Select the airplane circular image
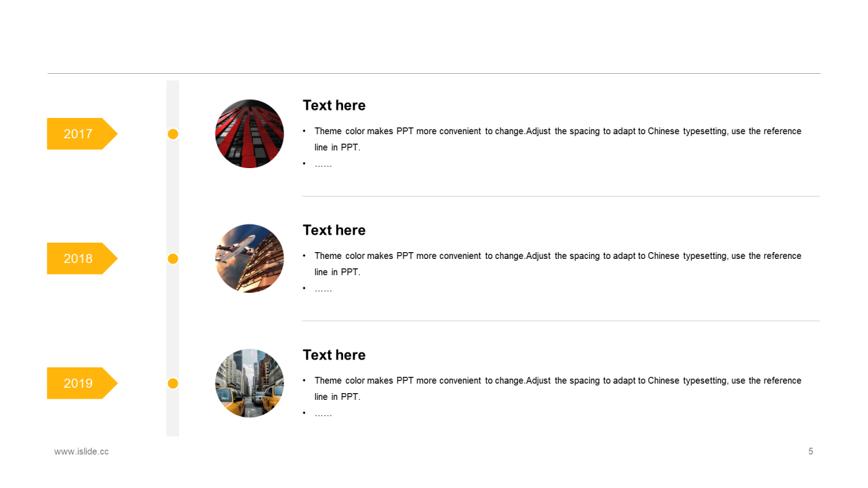868x488 pixels. (250, 258)
